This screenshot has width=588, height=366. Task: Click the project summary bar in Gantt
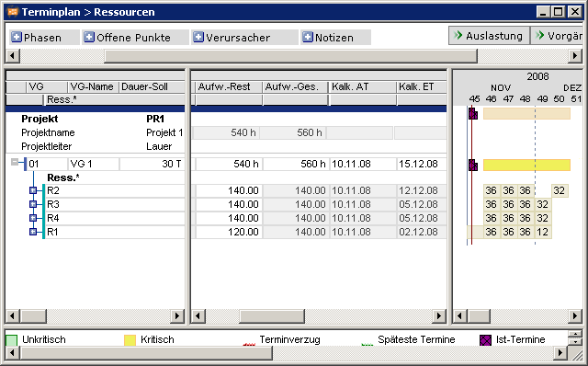tap(526, 113)
